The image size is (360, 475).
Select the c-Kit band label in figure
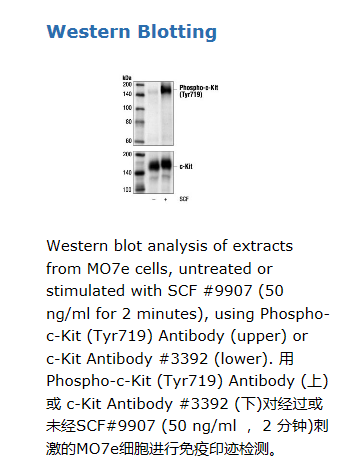click(186, 166)
